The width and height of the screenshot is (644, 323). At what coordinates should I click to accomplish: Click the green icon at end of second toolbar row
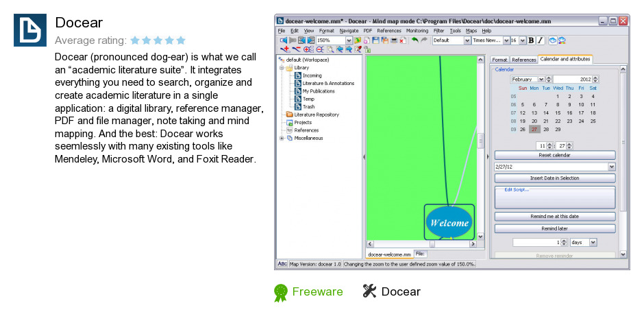[368, 50]
